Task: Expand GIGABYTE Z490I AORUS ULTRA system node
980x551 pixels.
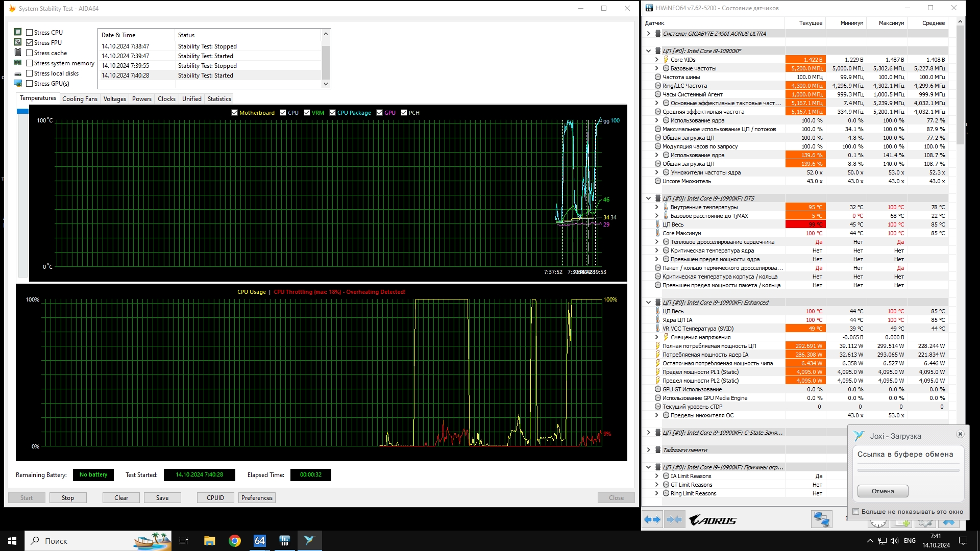Action: pos(648,34)
